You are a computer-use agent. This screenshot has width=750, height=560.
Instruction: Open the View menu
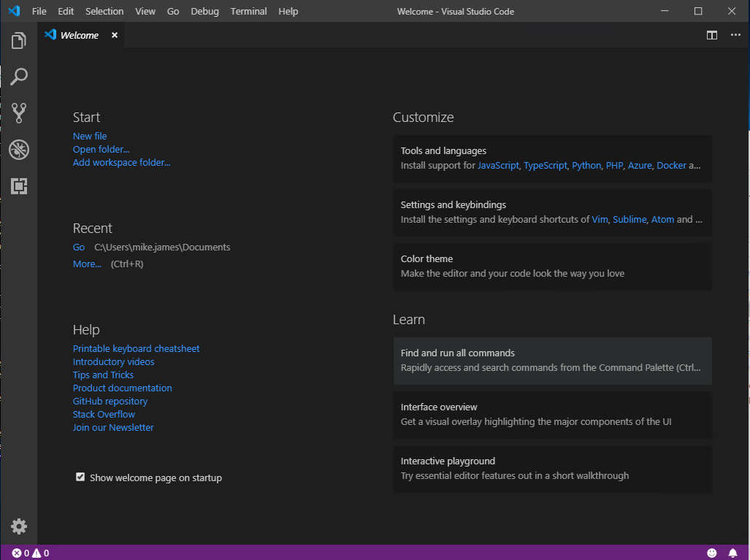145,11
